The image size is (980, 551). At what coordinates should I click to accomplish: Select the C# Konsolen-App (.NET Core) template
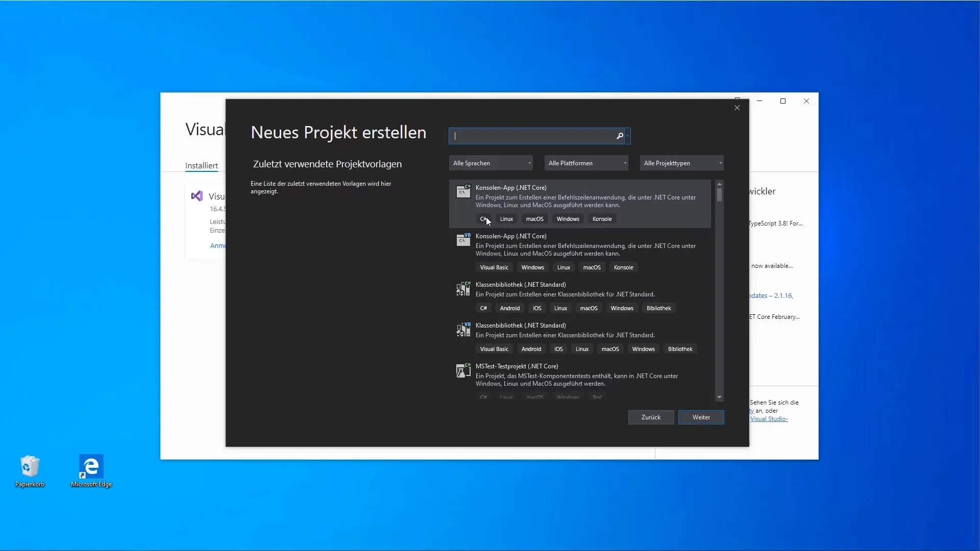pos(580,204)
